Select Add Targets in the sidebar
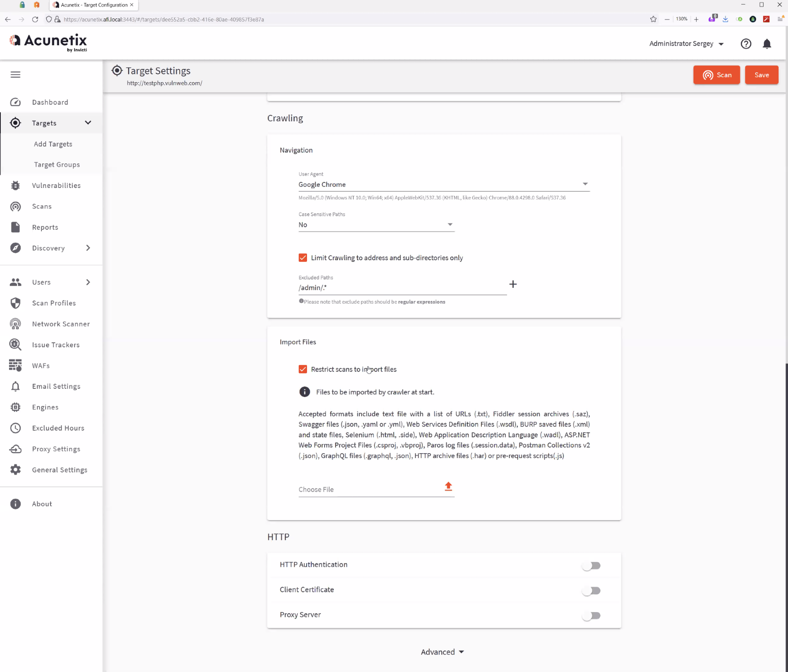The image size is (788, 672). coord(53,144)
